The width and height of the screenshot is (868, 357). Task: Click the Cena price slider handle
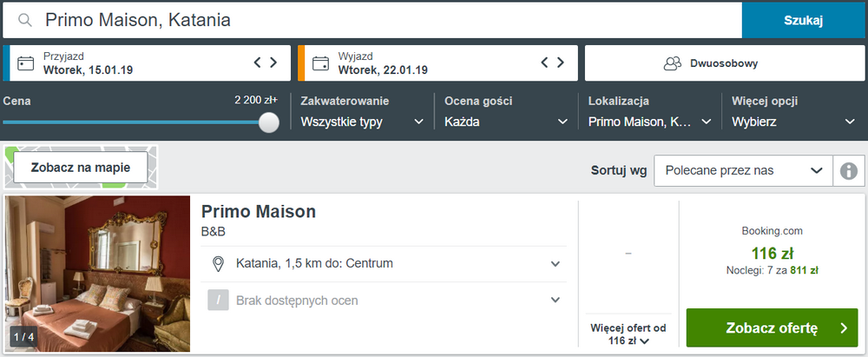point(269,122)
